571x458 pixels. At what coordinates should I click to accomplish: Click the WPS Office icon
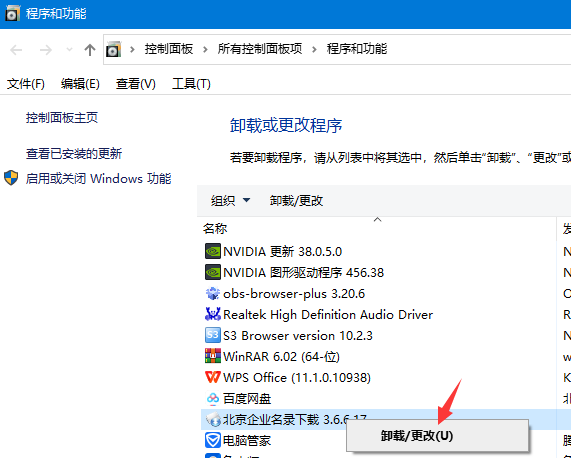pos(213,377)
